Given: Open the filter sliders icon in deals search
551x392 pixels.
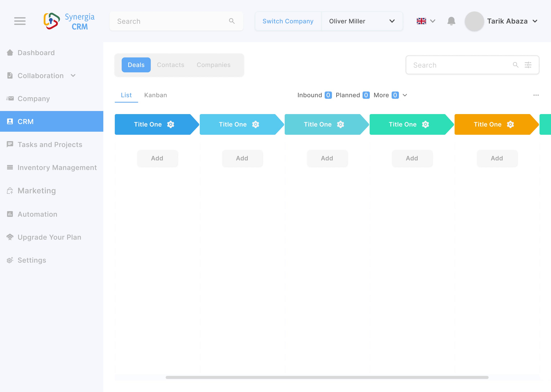Looking at the screenshot, I should [x=528, y=65].
